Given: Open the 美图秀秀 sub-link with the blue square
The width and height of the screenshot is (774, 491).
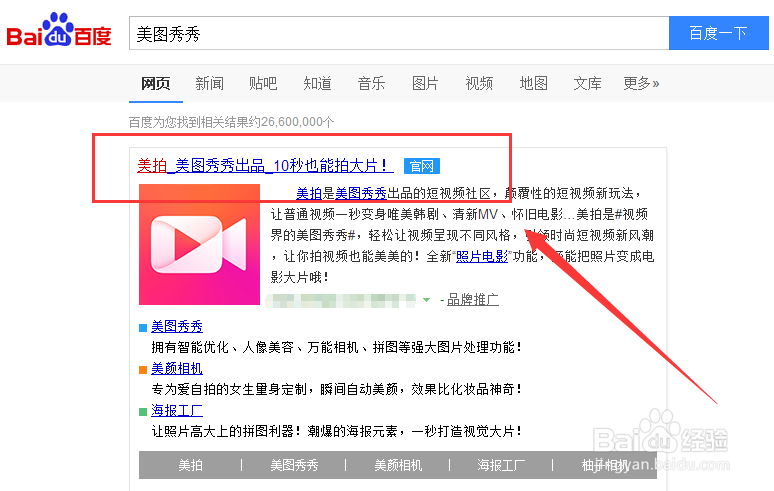Looking at the screenshot, I should tap(177, 327).
